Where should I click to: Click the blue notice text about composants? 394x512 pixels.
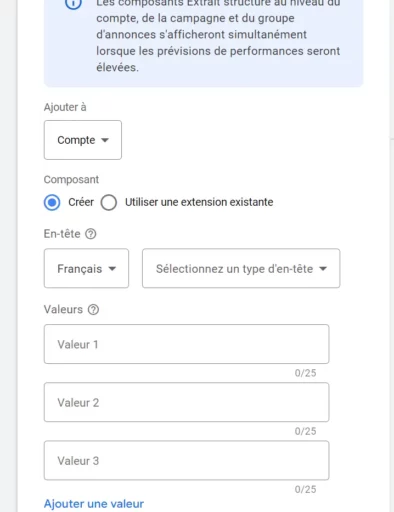tap(218, 35)
